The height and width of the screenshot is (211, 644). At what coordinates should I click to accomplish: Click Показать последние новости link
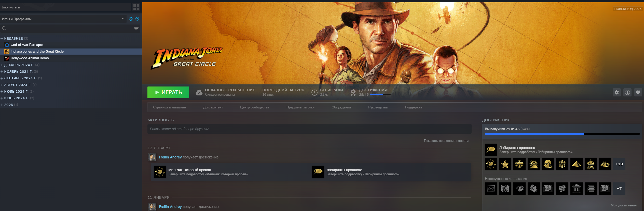pyautogui.click(x=446, y=141)
